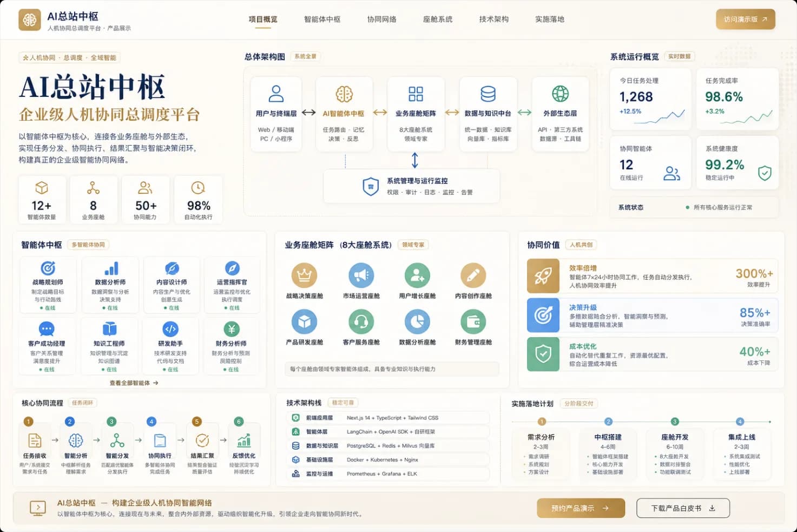797x532 pixels.
Task: Click the 预约产品演示 button
Action: coord(581,508)
